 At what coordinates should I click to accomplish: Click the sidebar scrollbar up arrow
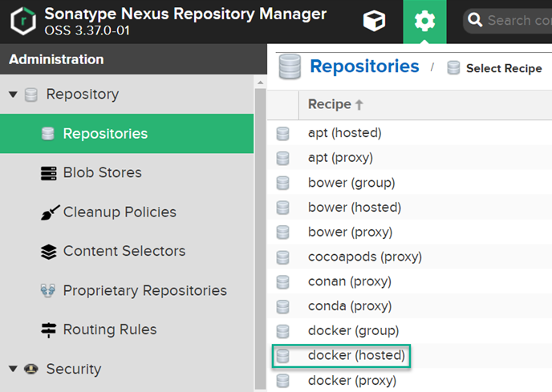(x=261, y=83)
